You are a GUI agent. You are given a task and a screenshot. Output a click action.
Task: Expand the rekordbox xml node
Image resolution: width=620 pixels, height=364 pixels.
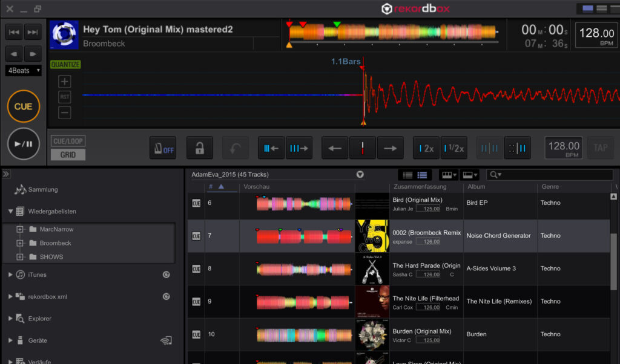[10, 296]
